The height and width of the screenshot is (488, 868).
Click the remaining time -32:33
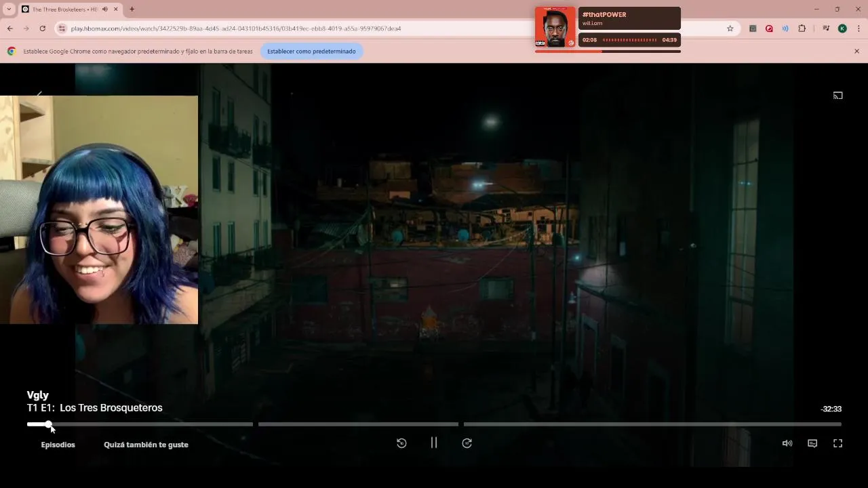tap(831, 409)
